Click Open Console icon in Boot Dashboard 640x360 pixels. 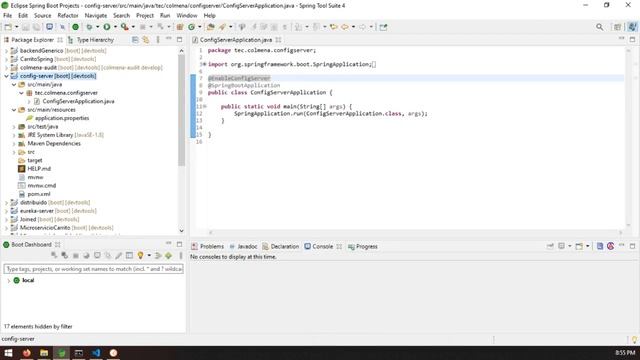pos(97,256)
